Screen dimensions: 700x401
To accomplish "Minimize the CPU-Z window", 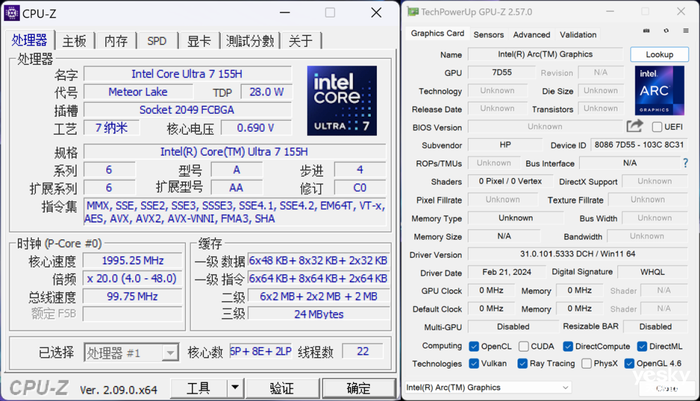I will 285,13.
